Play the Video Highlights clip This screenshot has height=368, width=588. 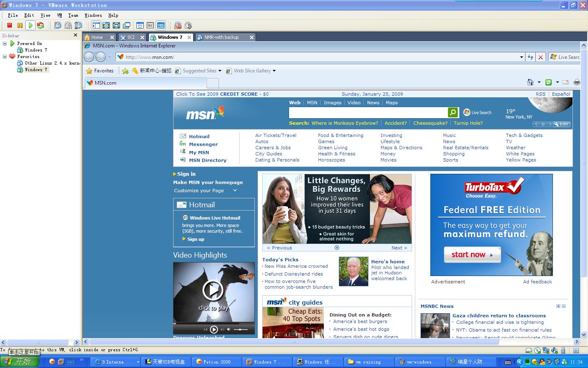pos(213,290)
